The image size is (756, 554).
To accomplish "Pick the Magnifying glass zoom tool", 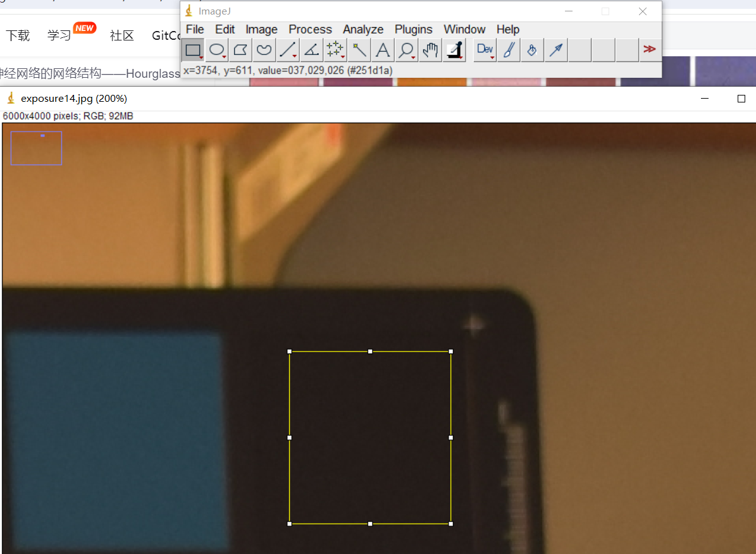I will (x=406, y=50).
